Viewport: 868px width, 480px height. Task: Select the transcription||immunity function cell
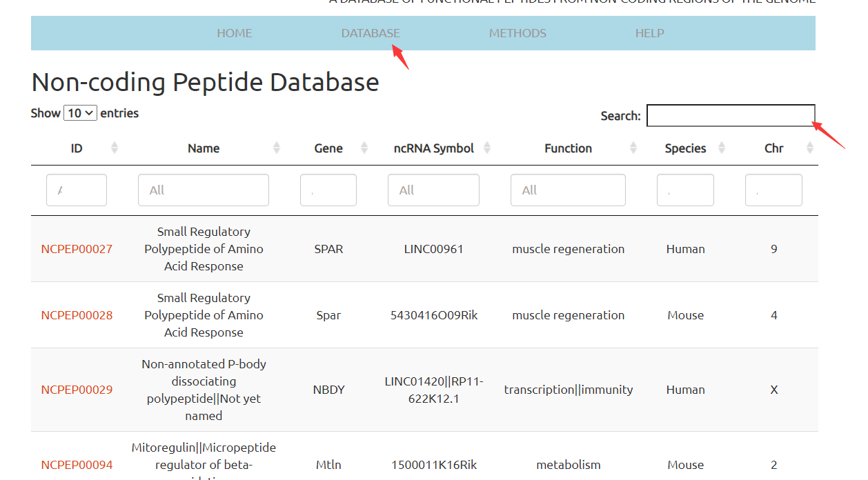(x=569, y=390)
